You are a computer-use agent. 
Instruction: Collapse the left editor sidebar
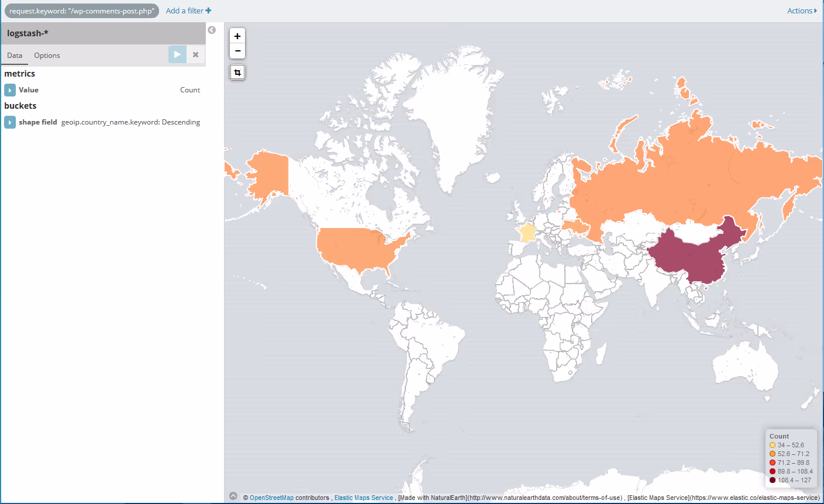(212, 30)
